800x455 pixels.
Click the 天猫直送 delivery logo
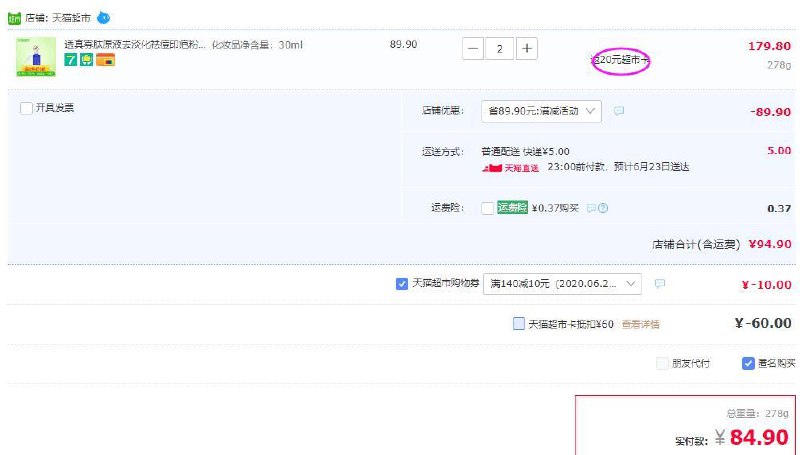coord(510,167)
